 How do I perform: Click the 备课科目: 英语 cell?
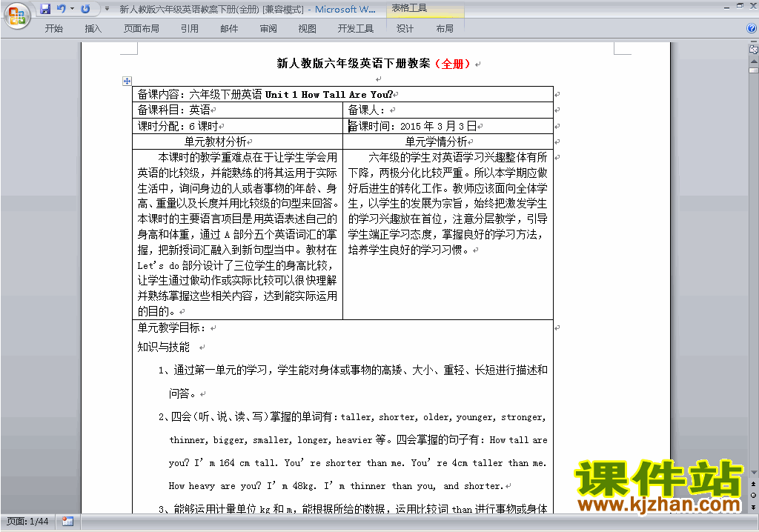tap(238, 110)
